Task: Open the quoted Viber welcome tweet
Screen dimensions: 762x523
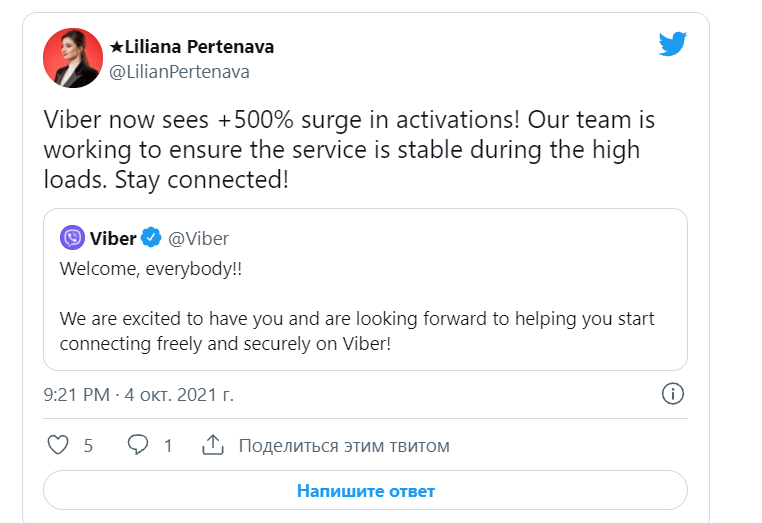Action: tap(365, 330)
